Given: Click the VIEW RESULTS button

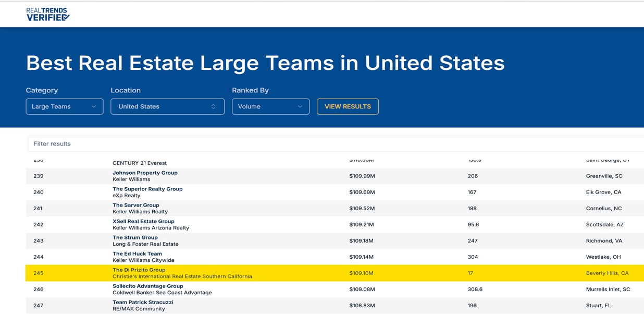Looking at the screenshot, I should tap(348, 106).
